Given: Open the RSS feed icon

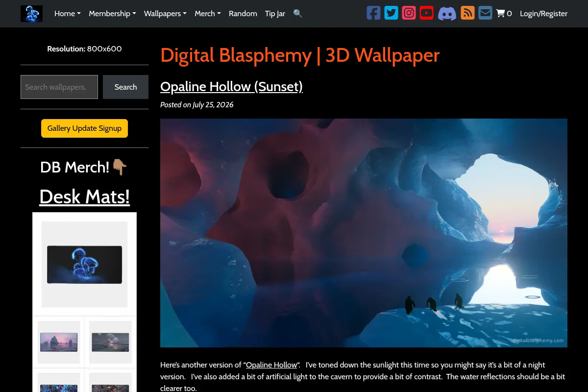Looking at the screenshot, I should click(467, 13).
